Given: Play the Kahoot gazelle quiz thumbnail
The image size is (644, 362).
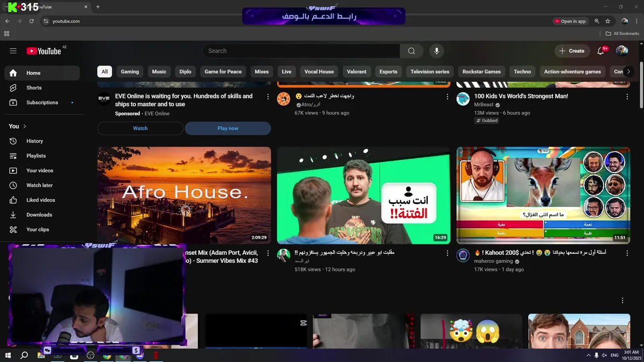Looking at the screenshot, I should (x=543, y=196).
